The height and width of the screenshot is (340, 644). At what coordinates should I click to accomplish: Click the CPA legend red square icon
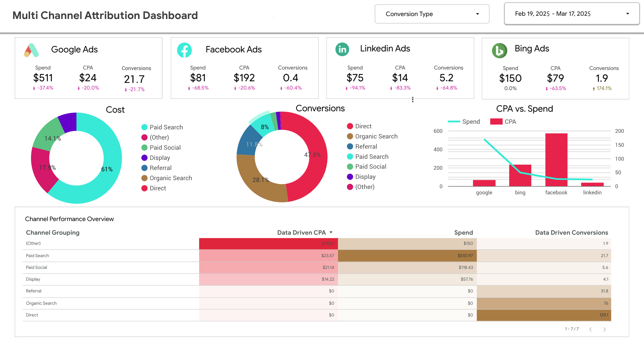click(x=497, y=121)
